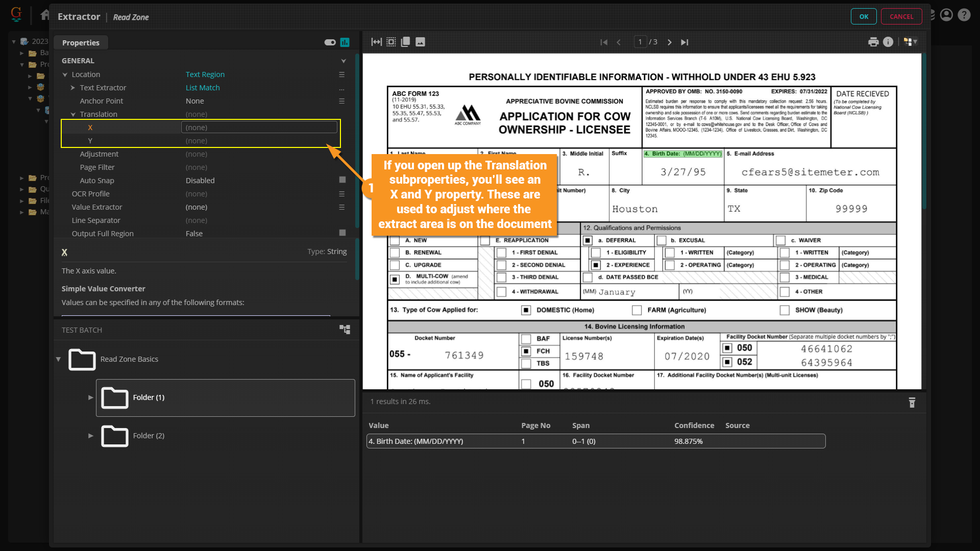The height and width of the screenshot is (551, 980).
Task: Click the image view icon in viewer toolbar
Action: (420, 42)
